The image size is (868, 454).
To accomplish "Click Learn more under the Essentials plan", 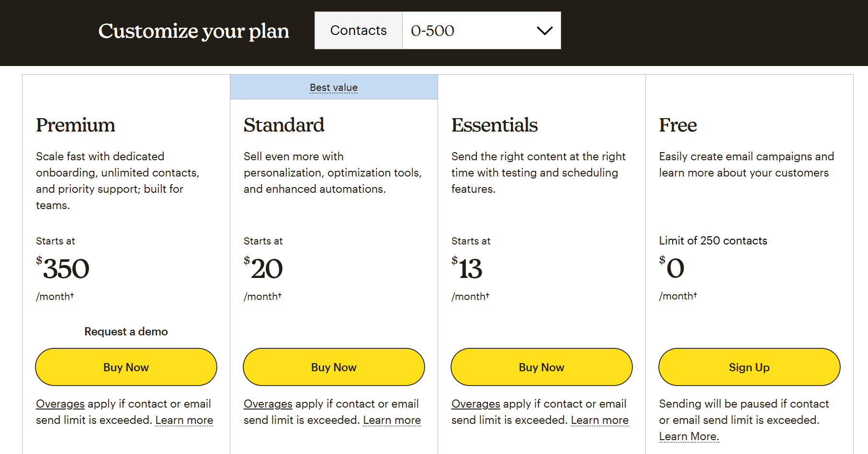I will point(599,420).
